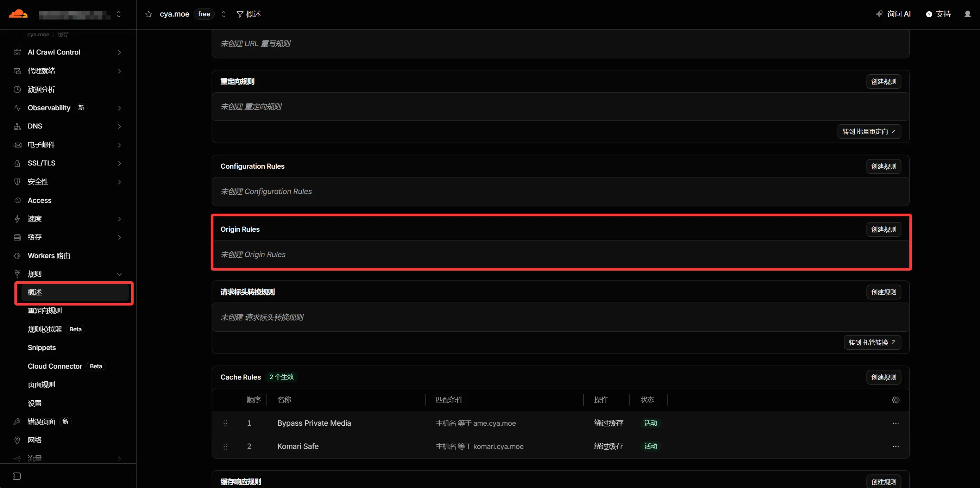Click 转到 批量重定向 link
This screenshot has width=980, height=488.
pos(869,131)
